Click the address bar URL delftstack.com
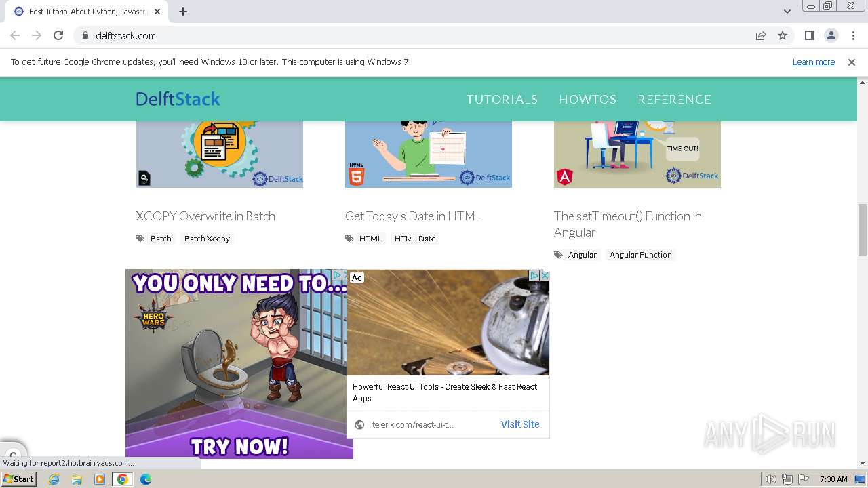The width and height of the screenshot is (868, 488). [x=125, y=36]
